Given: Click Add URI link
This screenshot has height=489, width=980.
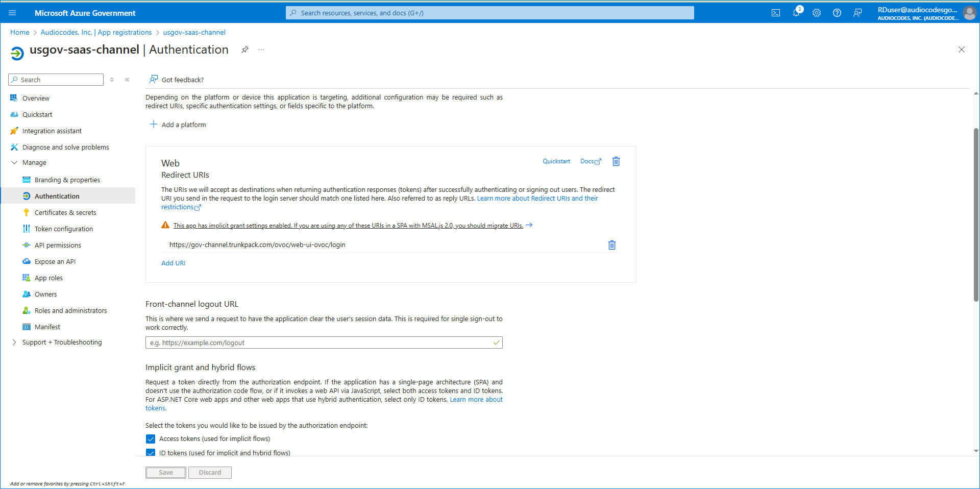Looking at the screenshot, I should tap(174, 263).
